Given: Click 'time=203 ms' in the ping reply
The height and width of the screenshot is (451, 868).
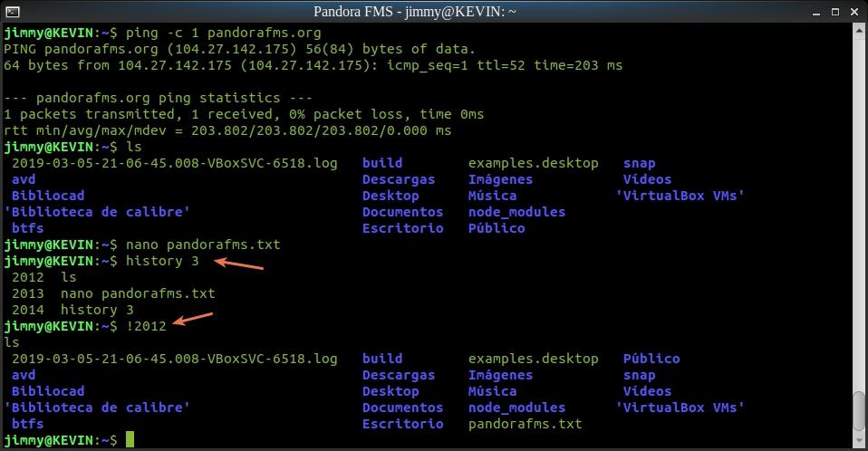Looking at the screenshot, I should click(x=578, y=65).
